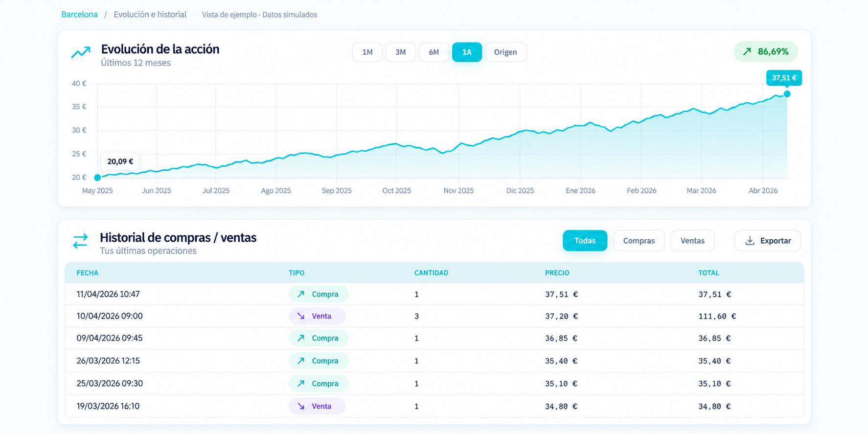Viewport: 868px width, 434px height.
Task: Click the date 11/04/2026 10:47
Action: point(108,294)
